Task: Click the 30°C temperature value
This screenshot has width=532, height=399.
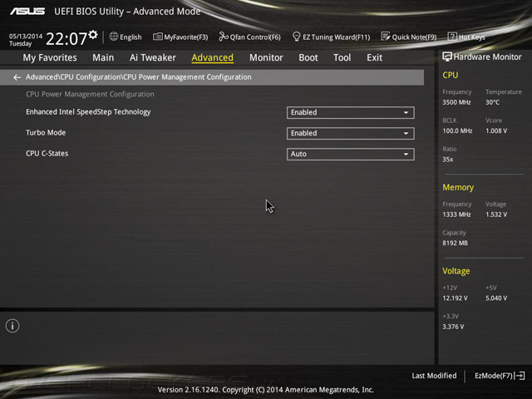Action: (x=492, y=102)
